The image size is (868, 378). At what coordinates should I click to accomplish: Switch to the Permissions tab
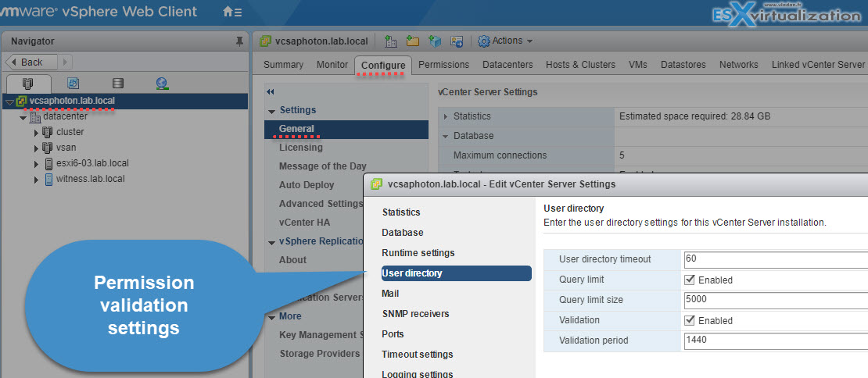(443, 65)
